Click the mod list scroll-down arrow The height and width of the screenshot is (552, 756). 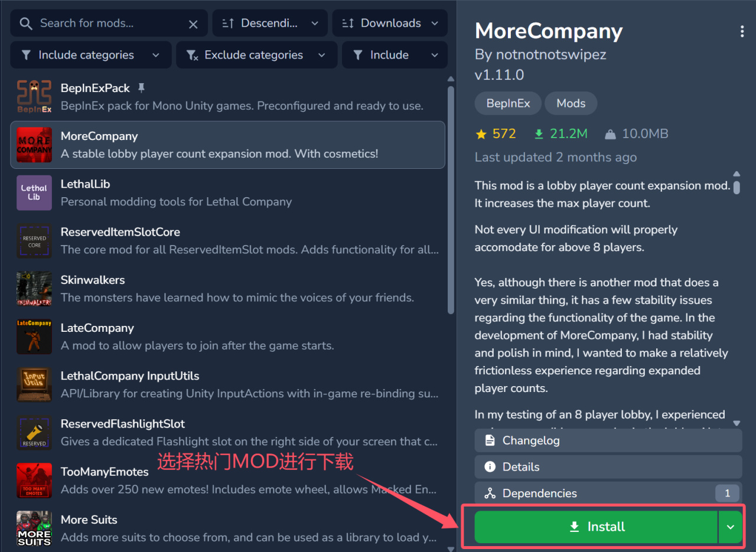coord(451,548)
